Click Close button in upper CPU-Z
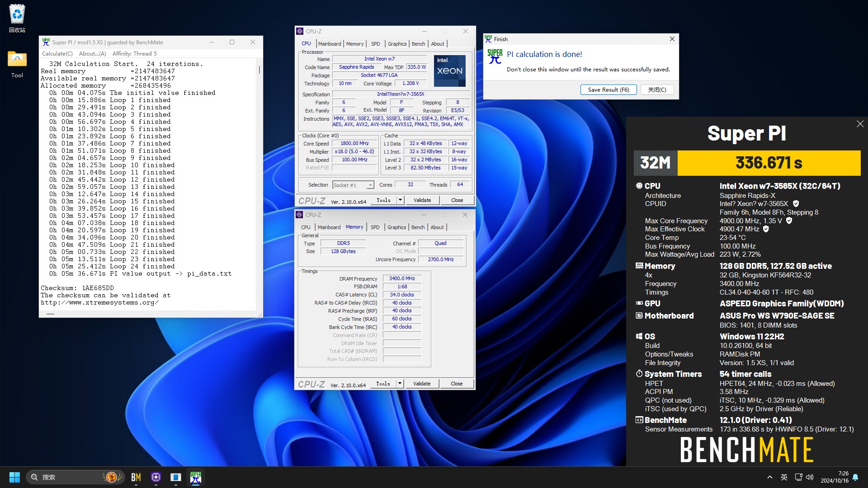868x488 pixels. (x=457, y=200)
